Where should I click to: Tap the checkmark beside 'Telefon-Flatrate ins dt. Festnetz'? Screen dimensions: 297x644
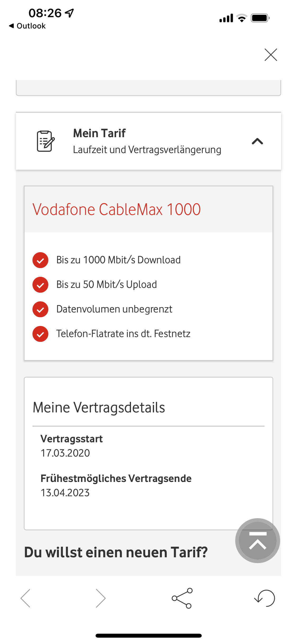click(x=40, y=334)
